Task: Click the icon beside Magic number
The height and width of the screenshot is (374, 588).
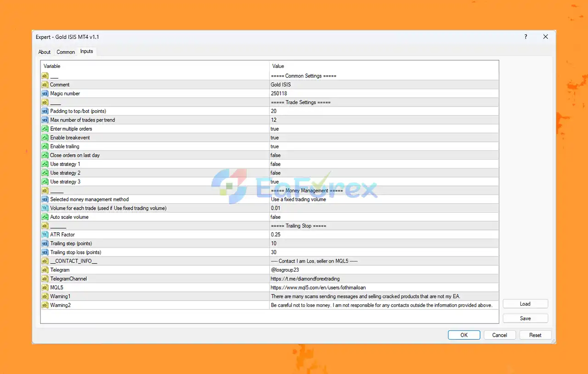Action: [x=45, y=94]
